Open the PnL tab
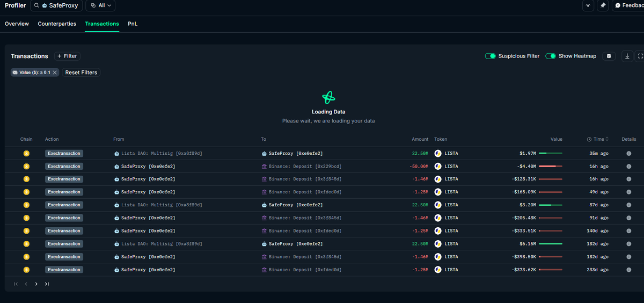 click(x=133, y=24)
